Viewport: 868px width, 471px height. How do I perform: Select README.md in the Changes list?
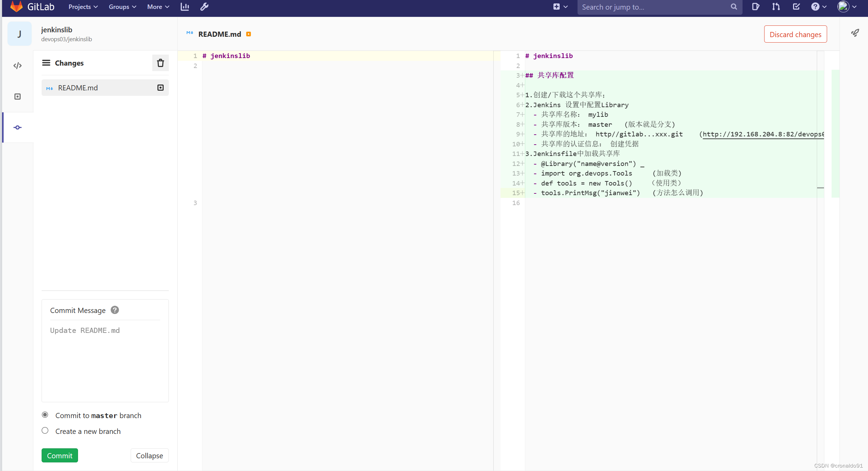105,88
